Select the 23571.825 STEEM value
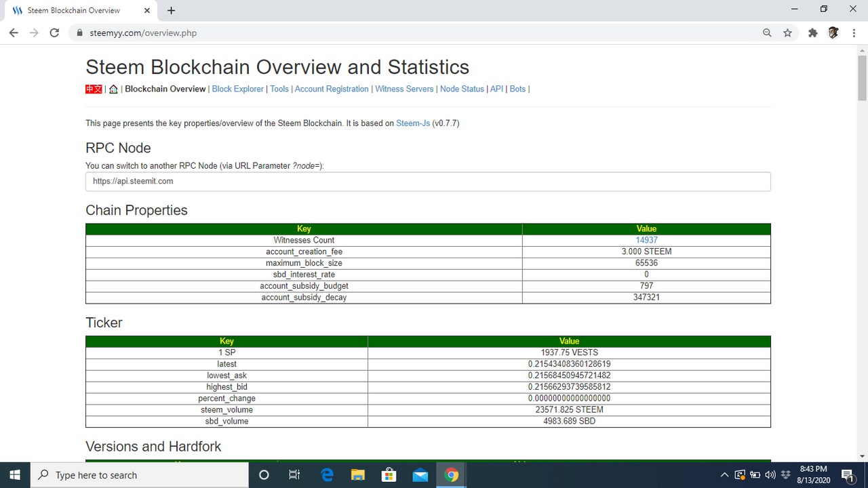This screenshot has width=868, height=488. (x=569, y=410)
